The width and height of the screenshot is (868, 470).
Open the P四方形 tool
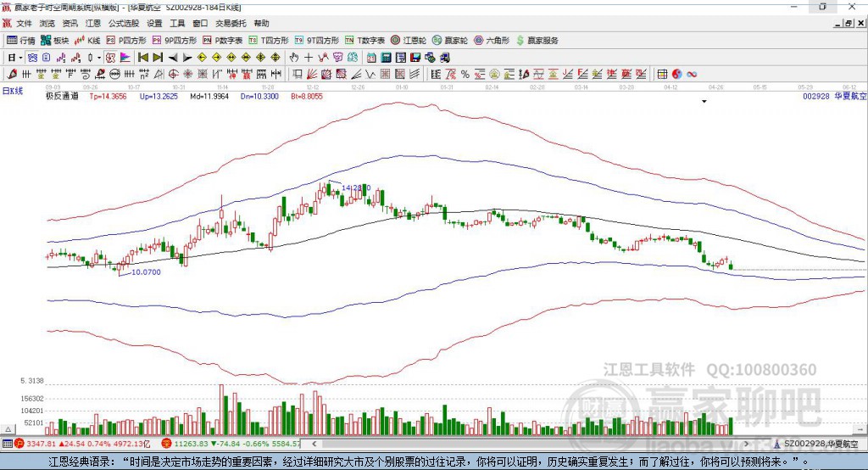pos(126,41)
